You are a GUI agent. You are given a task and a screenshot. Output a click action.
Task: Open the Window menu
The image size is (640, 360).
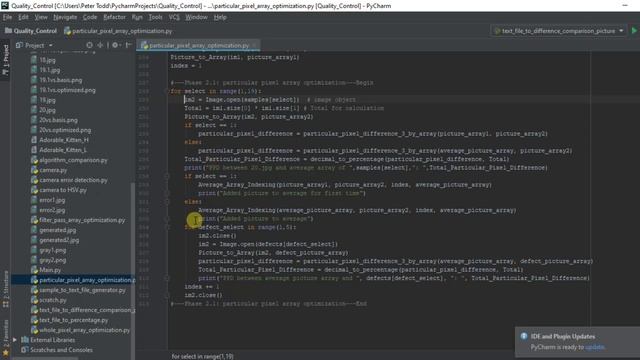coord(196,17)
